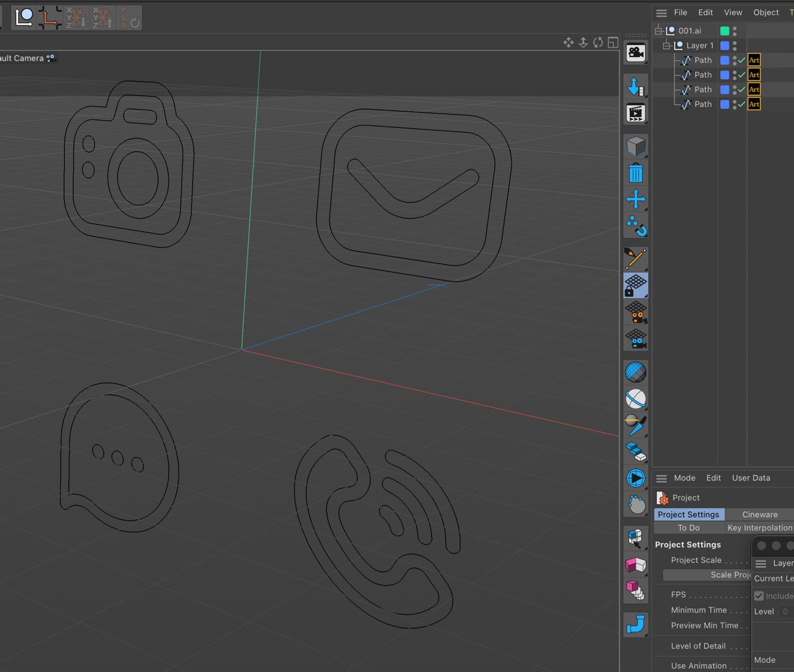Click the viewport pan cross-arrows icon
Screen dimensions: 794x672
pos(568,42)
